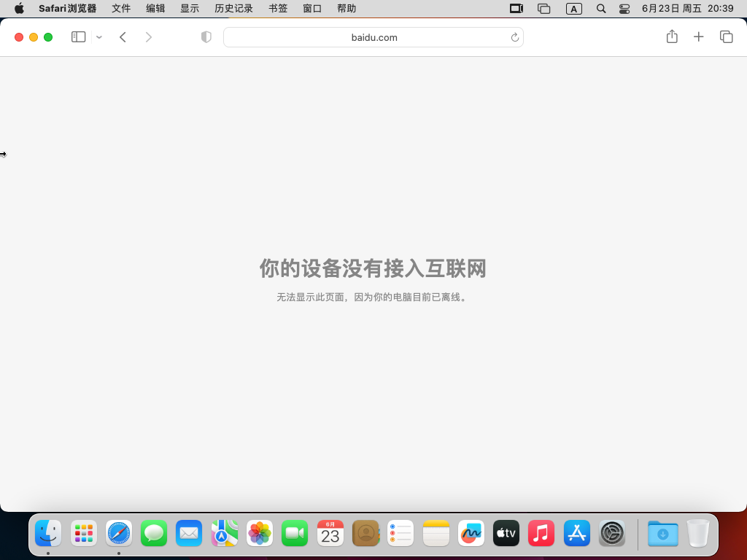Image resolution: width=747 pixels, height=560 pixels.
Task: Click the Safari sidebar toggle icon
Action: [x=78, y=37]
